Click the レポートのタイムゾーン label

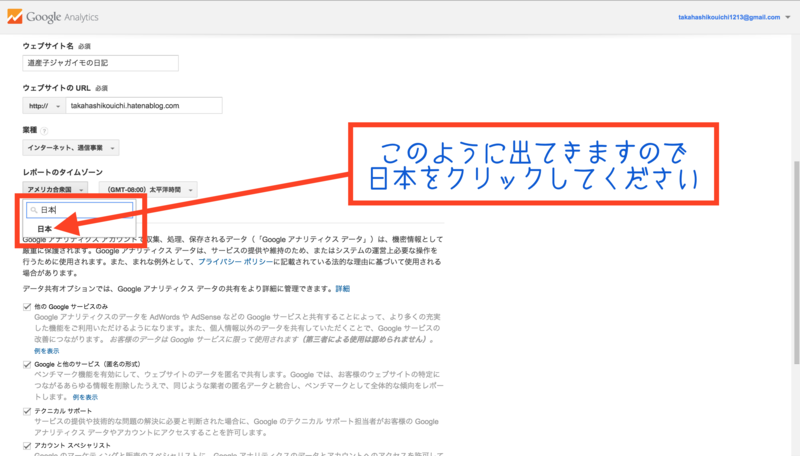pyautogui.click(x=63, y=172)
